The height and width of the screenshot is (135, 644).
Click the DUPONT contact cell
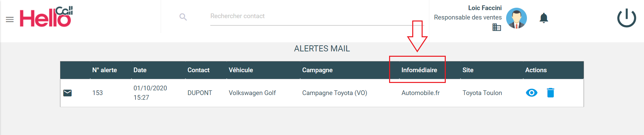click(x=200, y=93)
